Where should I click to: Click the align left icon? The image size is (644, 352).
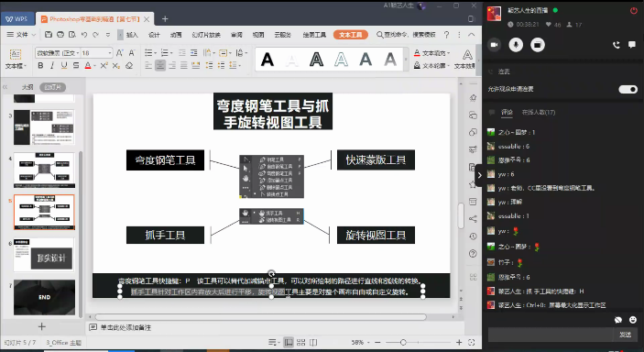click(148, 65)
